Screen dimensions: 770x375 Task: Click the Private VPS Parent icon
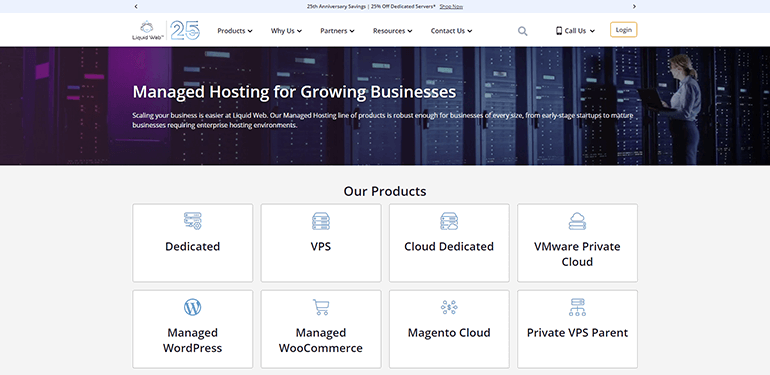pos(577,307)
